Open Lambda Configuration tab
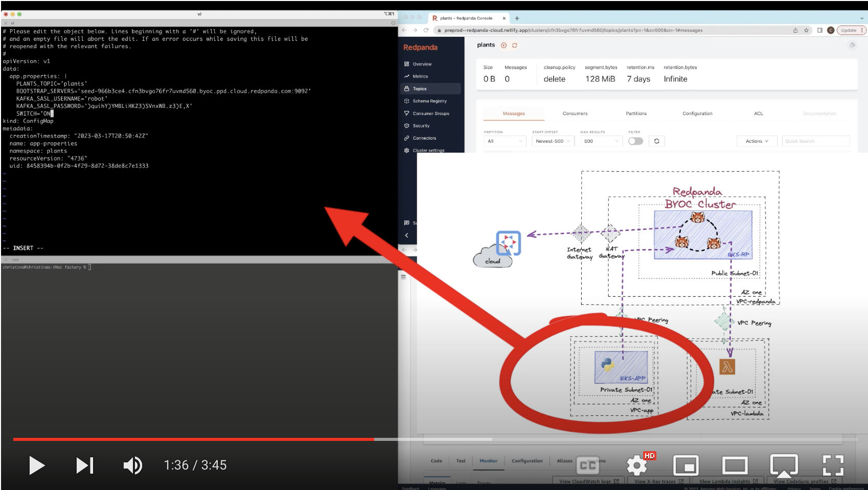Viewport: 868px width, 490px height. (x=527, y=461)
